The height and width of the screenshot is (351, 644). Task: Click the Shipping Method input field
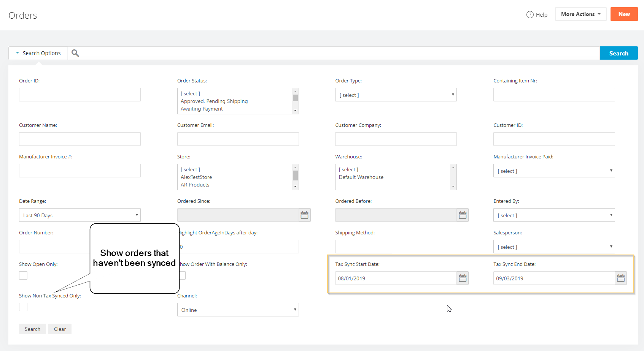pos(364,247)
